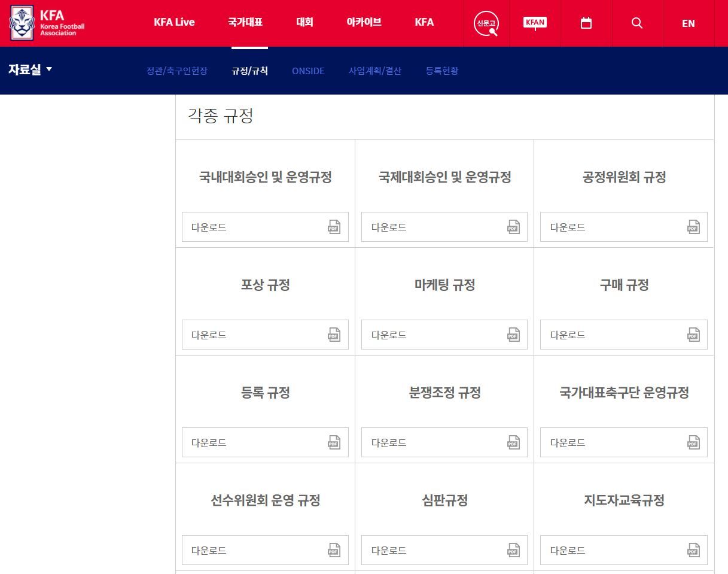
Task: Switch site language to EN
Action: click(688, 23)
